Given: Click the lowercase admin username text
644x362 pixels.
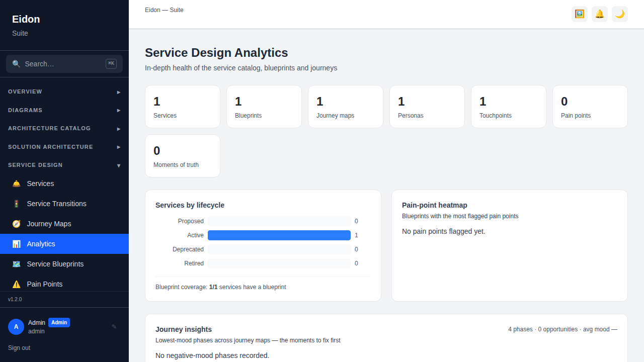Looking at the screenshot, I should tap(36, 331).
